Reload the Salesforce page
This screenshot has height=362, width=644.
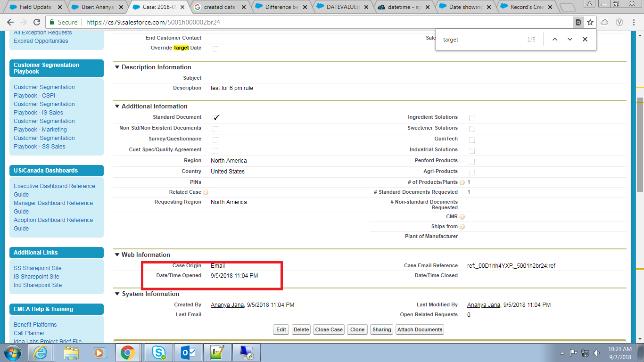pos(37,22)
